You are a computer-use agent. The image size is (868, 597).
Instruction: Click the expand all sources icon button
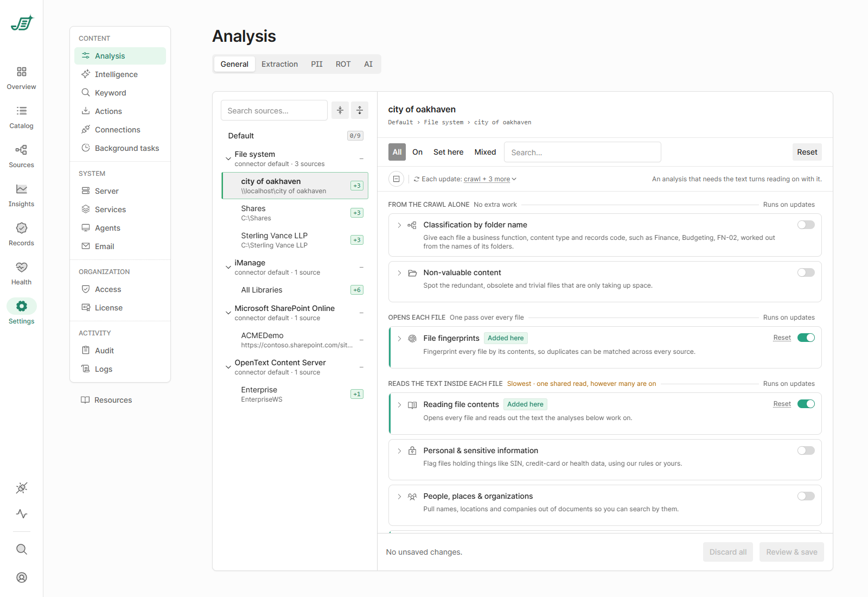pyautogui.click(x=360, y=110)
